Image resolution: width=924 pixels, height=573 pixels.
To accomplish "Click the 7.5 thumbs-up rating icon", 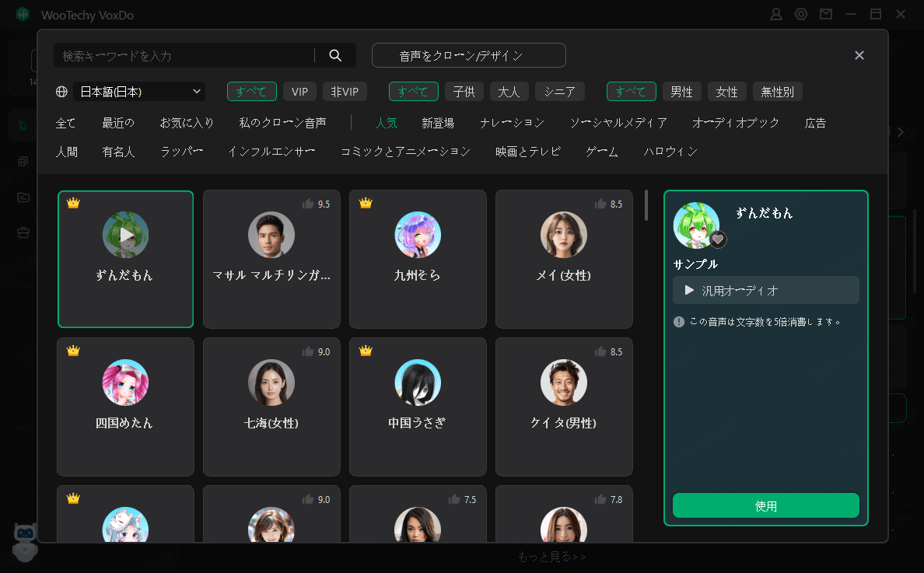I will point(453,499).
